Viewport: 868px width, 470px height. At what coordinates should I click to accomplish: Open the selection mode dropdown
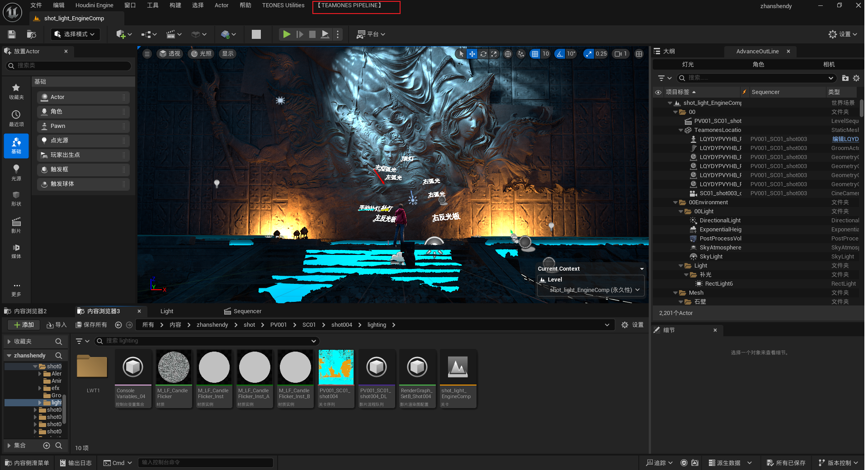tap(75, 34)
